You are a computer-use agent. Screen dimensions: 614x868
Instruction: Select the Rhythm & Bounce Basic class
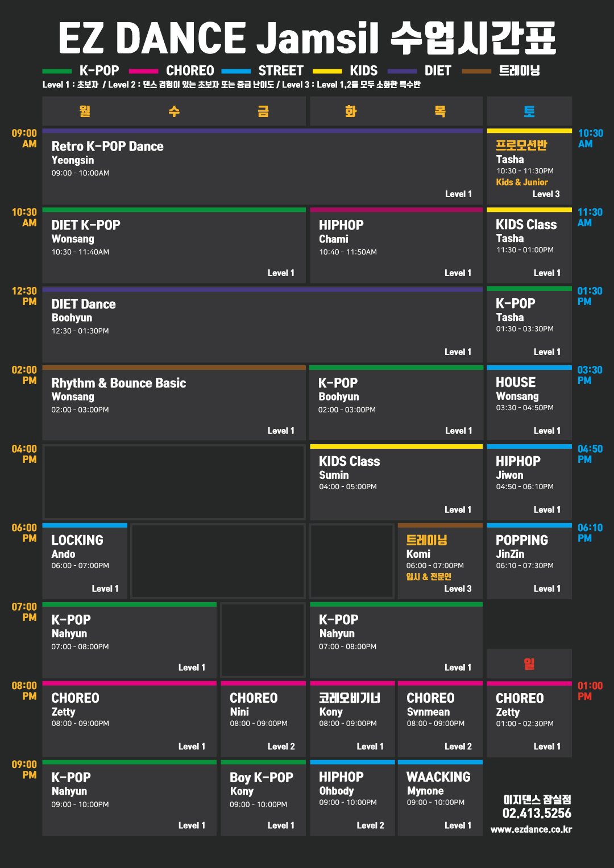(174, 403)
